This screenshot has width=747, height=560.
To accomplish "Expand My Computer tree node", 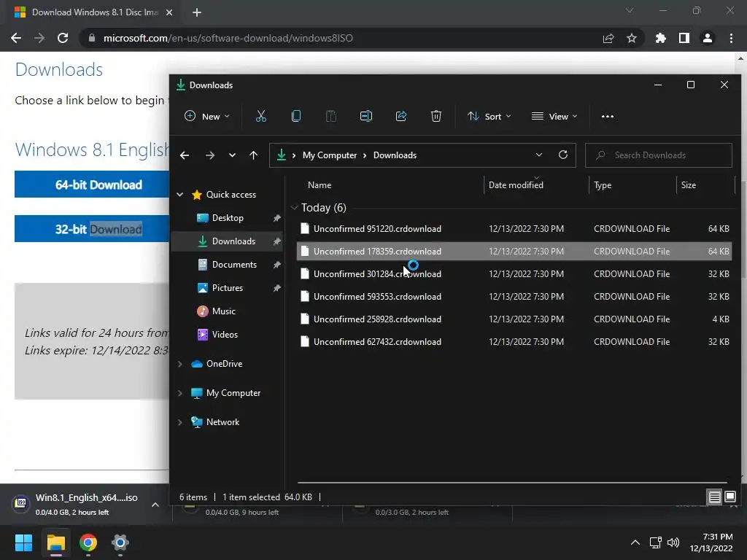I will coord(180,393).
